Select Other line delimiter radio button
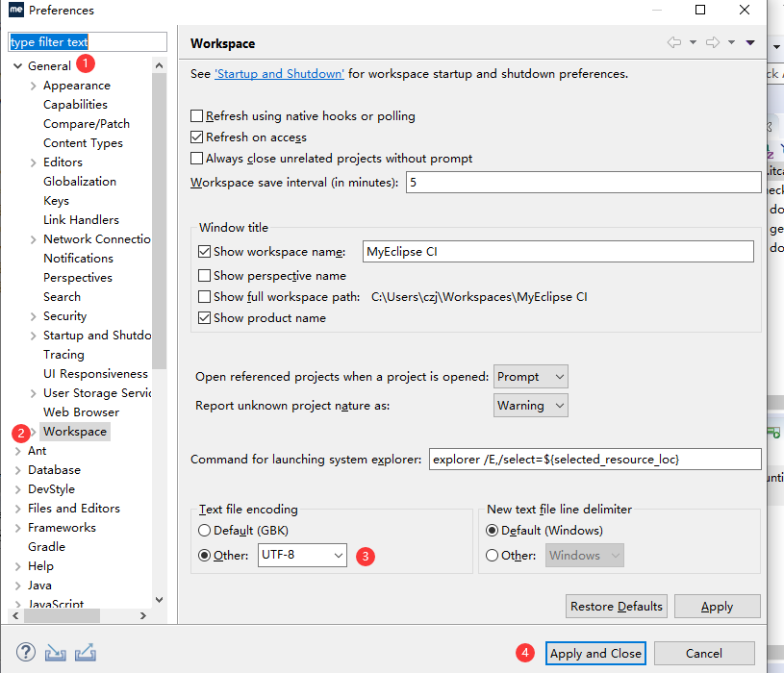 pyautogui.click(x=492, y=555)
